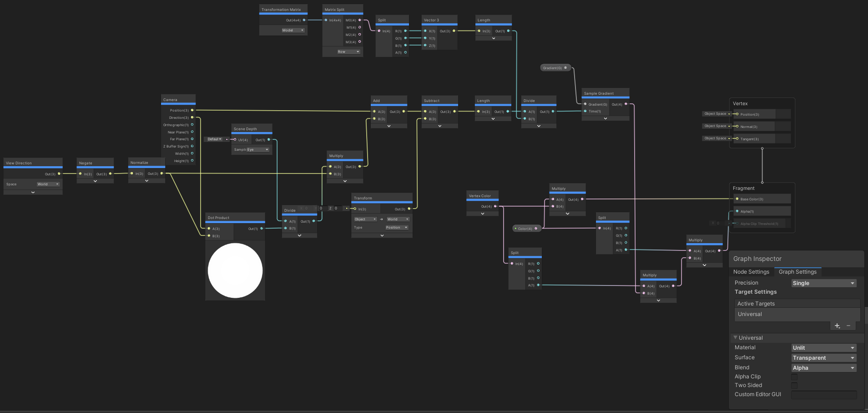Click the minus button under Active Targets
This screenshot has height=413, width=868.
pyautogui.click(x=848, y=326)
